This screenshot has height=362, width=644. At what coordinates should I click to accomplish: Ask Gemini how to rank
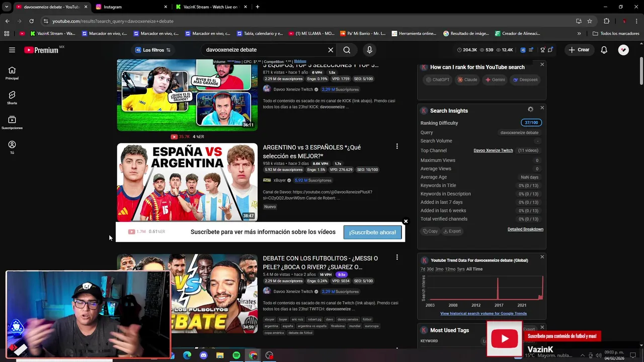[x=495, y=79]
